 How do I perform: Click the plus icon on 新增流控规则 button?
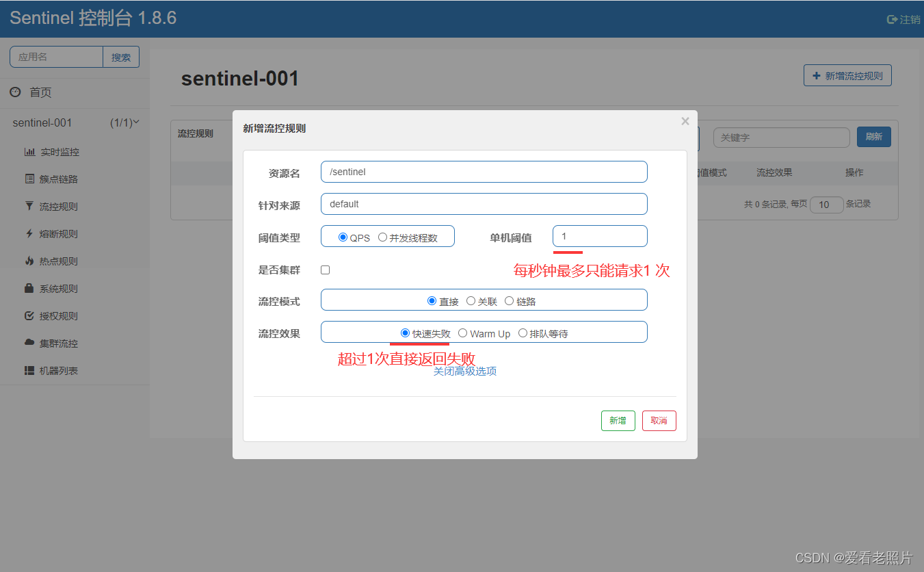816,75
